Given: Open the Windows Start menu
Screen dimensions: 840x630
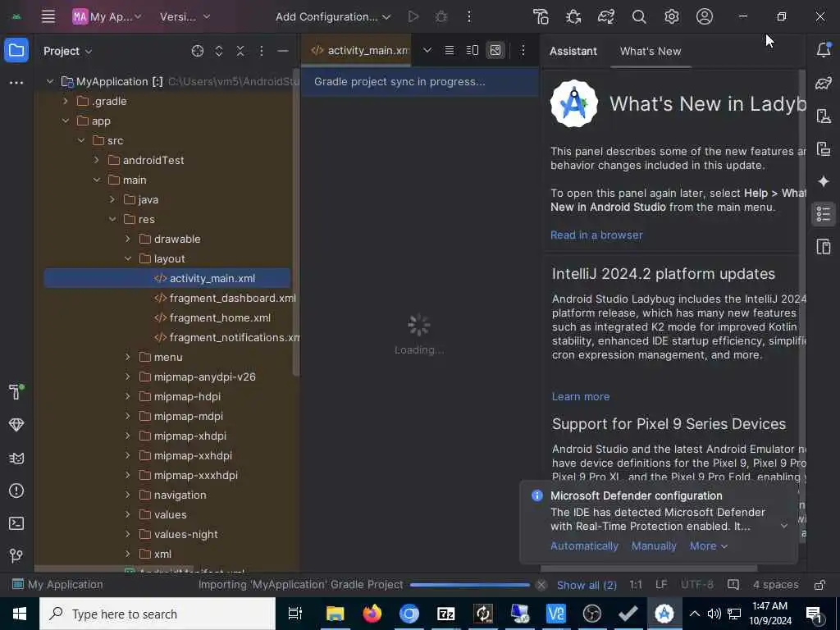Looking at the screenshot, I should (20, 614).
